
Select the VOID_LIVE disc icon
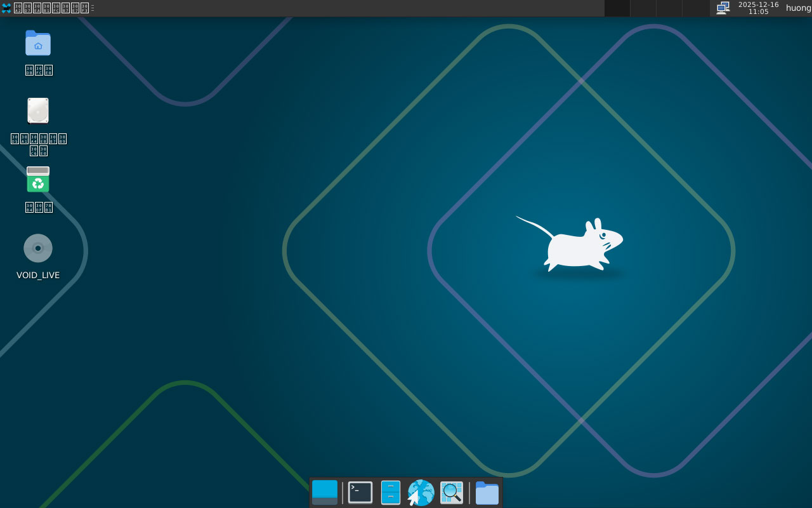coord(38,248)
